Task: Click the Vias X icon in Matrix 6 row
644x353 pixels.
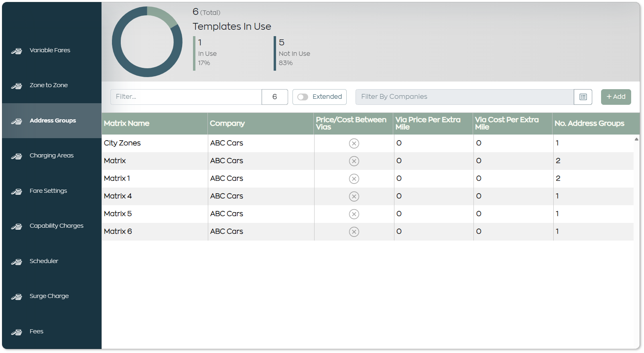Action: pos(354,232)
